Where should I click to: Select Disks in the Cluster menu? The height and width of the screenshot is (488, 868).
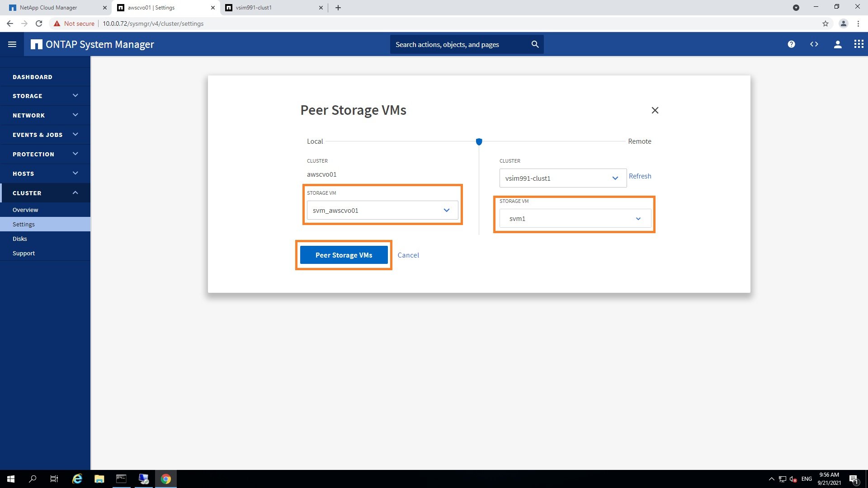[20, 239]
